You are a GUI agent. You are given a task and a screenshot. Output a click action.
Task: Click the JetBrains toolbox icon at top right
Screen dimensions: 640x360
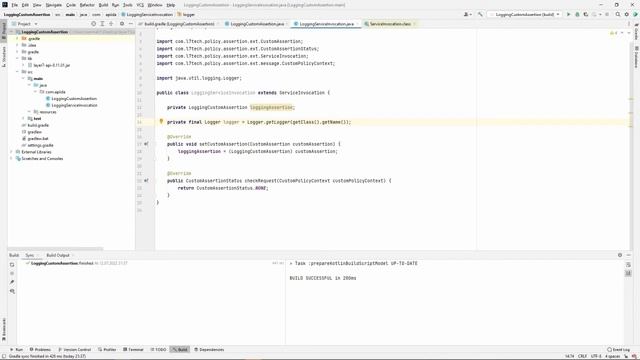[636, 14]
